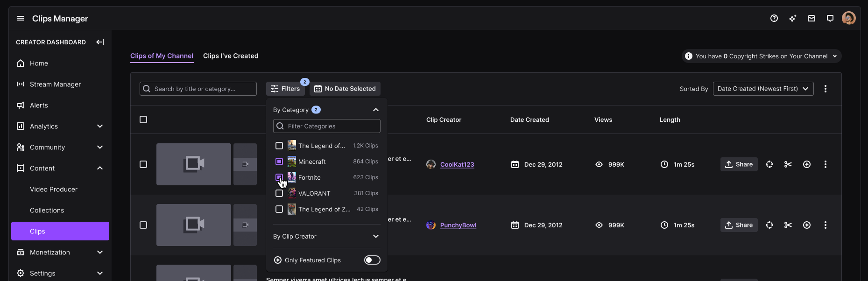Image resolution: width=868 pixels, height=281 pixels.
Task: Open the whispers chat bubble icon
Action: tap(830, 19)
